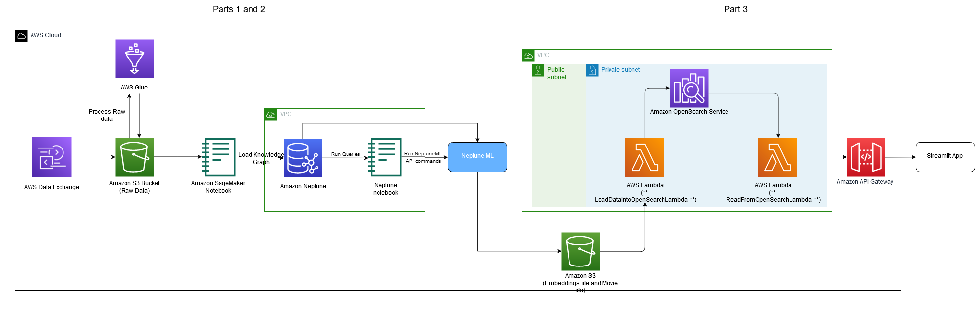
Task: Click the LoadDataIntoOpenSearchLambda icon
Action: pyautogui.click(x=645, y=157)
